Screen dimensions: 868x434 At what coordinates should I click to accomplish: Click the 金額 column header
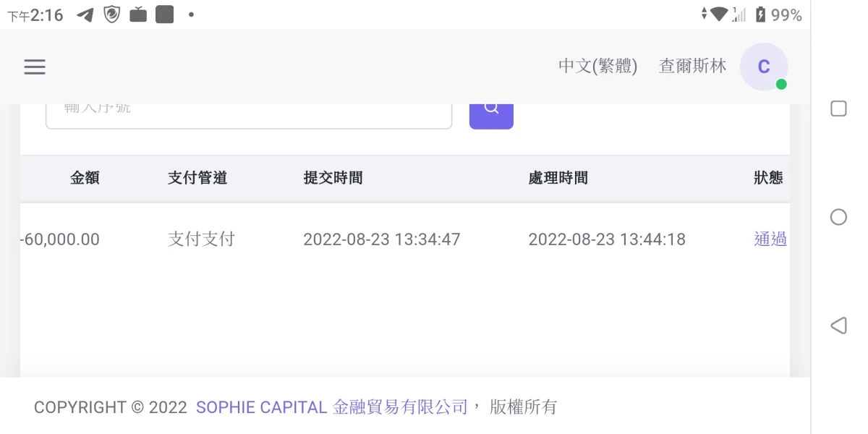coord(85,178)
